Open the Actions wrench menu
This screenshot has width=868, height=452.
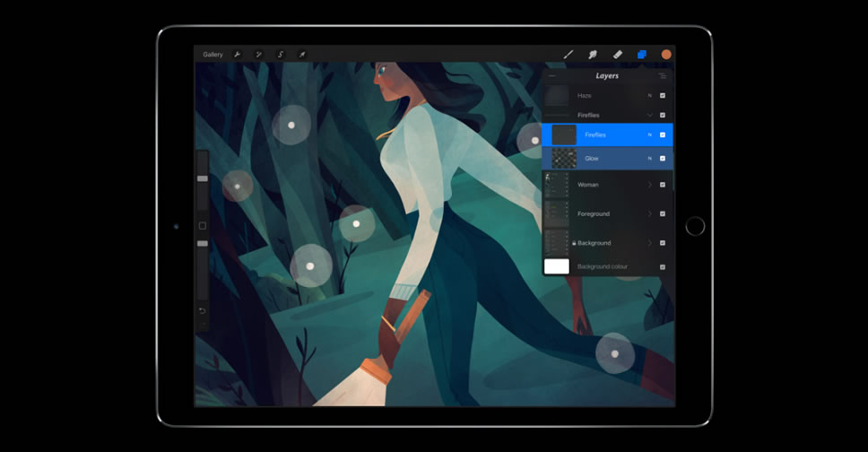pos(238,55)
